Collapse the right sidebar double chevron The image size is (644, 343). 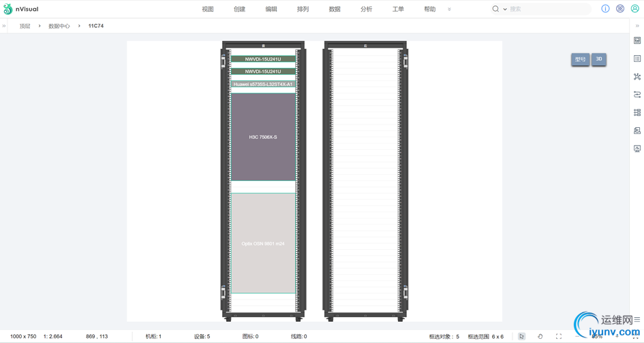click(x=637, y=26)
